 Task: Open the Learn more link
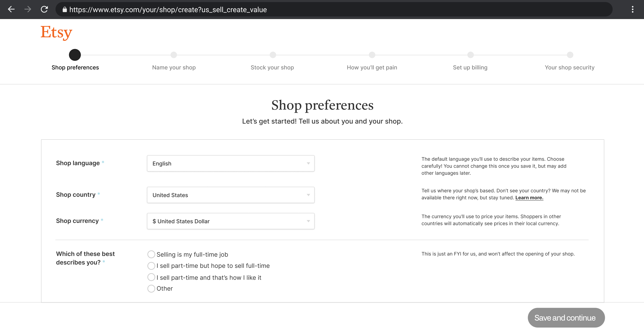click(x=529, y=198)
